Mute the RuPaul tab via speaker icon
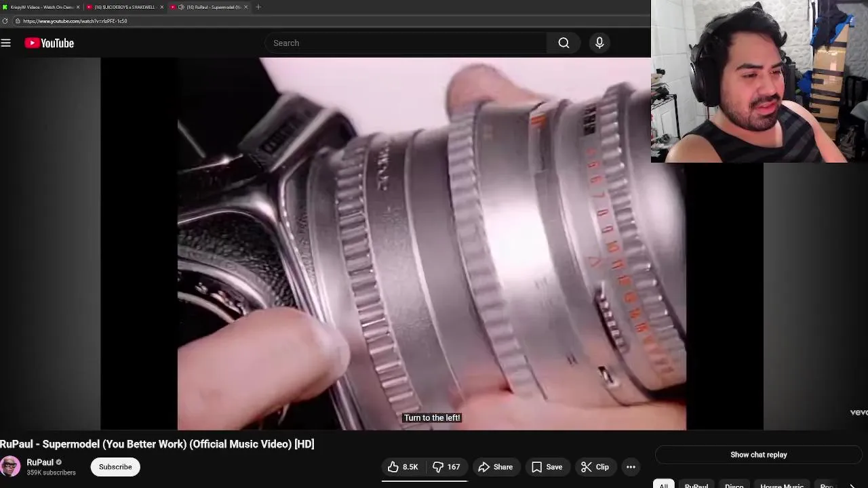The image size is (868, 488). (181, 7)
